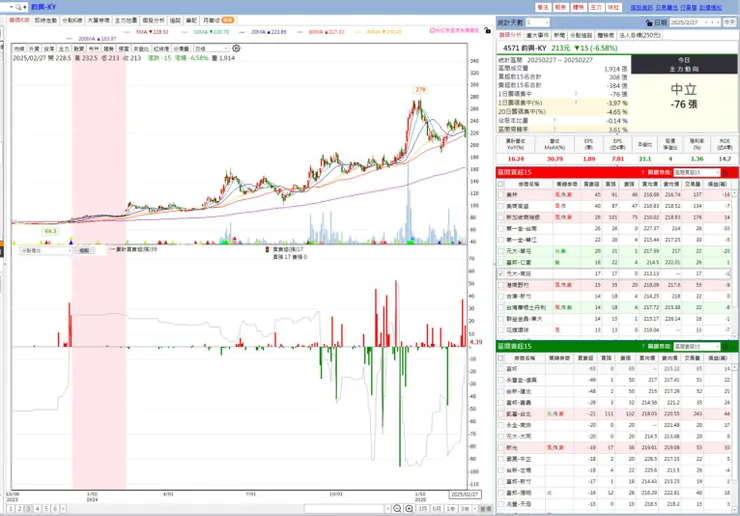Image resolution: width=740 pixels, height=516 pixels.
Task: Toggle 均線 indicator button on chart toolbar
Action: pyautogui.click(x=19, y=49)
